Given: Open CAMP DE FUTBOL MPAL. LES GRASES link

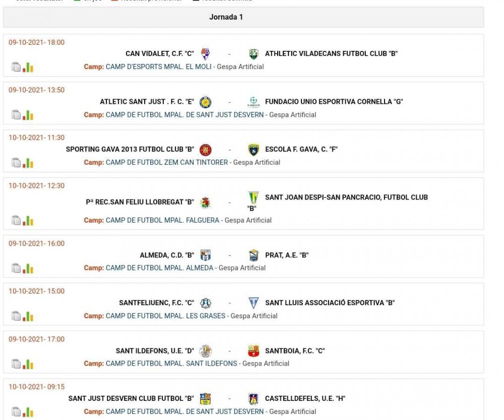Looking at the screenshot, I should coord(165,316).
